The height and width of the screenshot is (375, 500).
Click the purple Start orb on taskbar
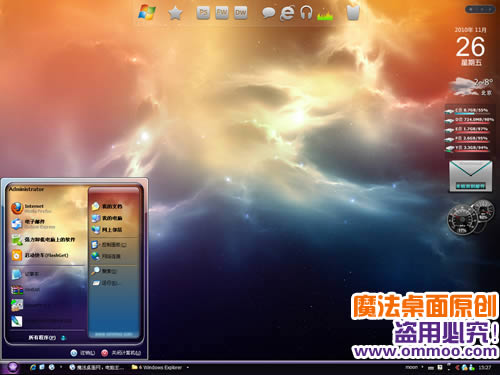(x=13, y=367)
